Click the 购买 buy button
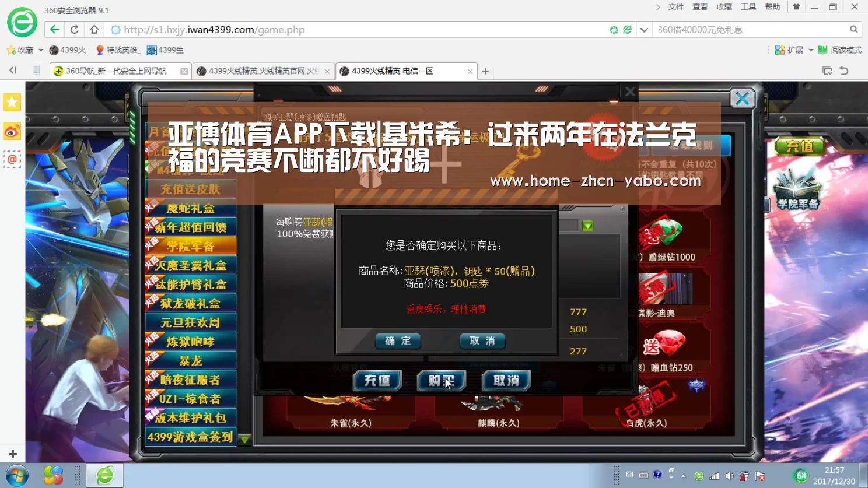 click(x=442, y=381)
